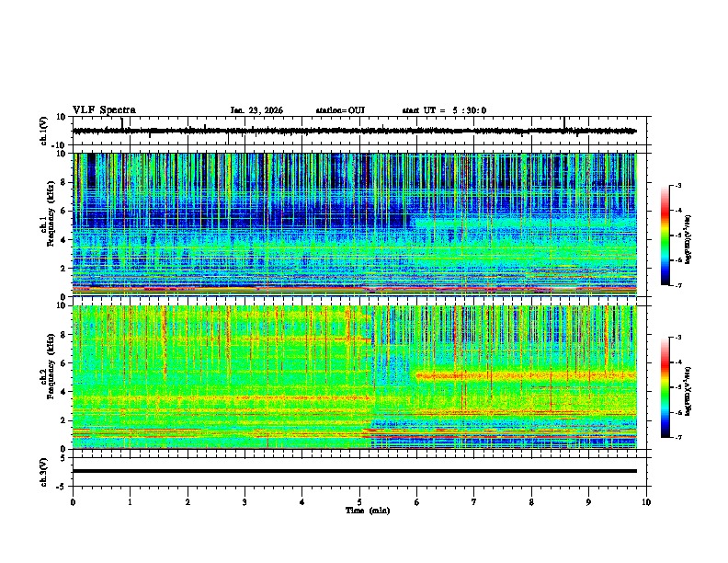
Task: Click time axis tick label '6'
Action: pyautogui.click(x=417, y=502)
